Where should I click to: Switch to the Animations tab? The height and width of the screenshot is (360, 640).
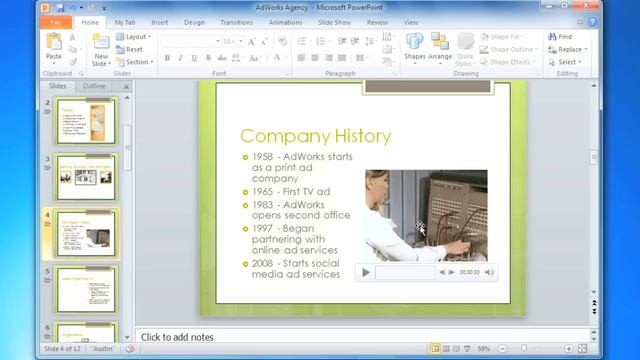(285, 22)
